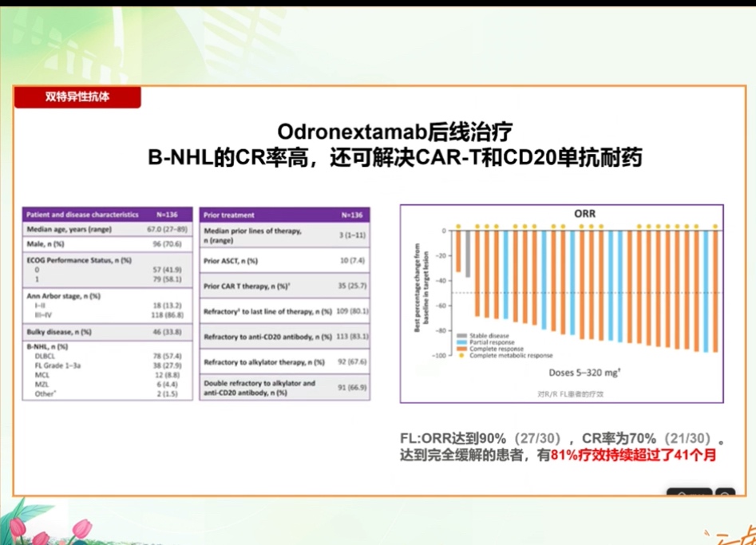Click the blue Partial response legend swatch
The image size is (756, 545).
pyautogui.click(x=461, y=342)
